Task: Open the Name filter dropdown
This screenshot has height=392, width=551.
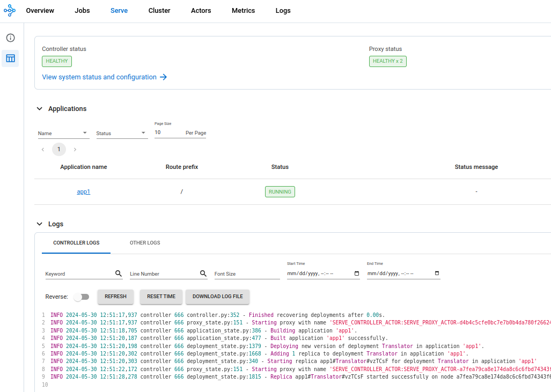Action: (x=63, y=133)
